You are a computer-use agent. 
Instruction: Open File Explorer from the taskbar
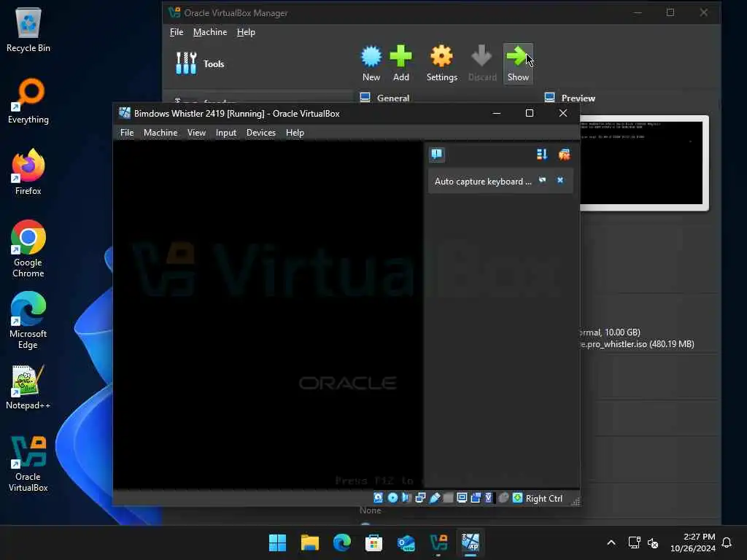309,542
